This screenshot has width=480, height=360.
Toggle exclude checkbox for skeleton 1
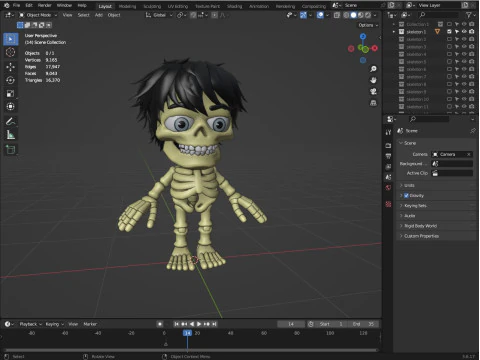(x=449, y=32)
